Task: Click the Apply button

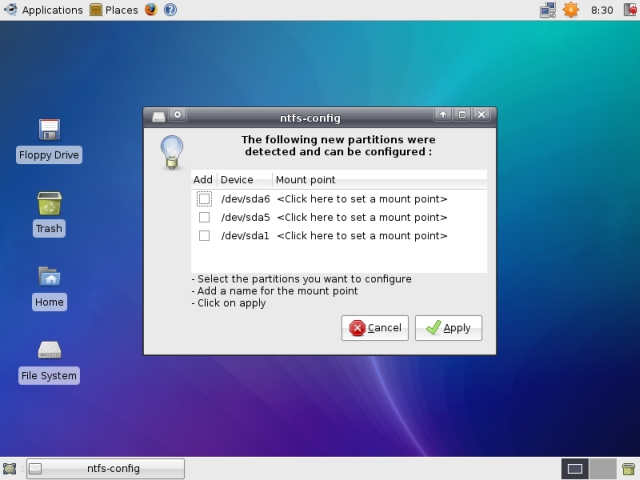Action: (448, 328)
